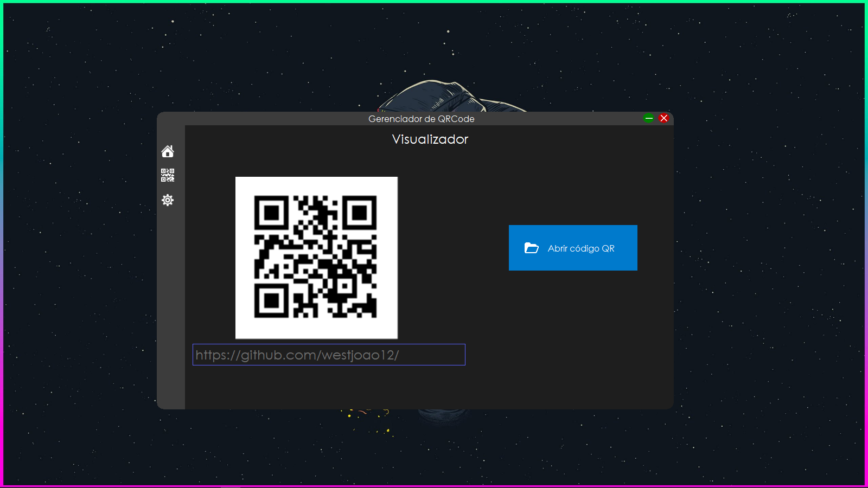Click the Gerenciador de QRCode title text
The height and width of the screenshot is (488, 868).
click(422, 119)
